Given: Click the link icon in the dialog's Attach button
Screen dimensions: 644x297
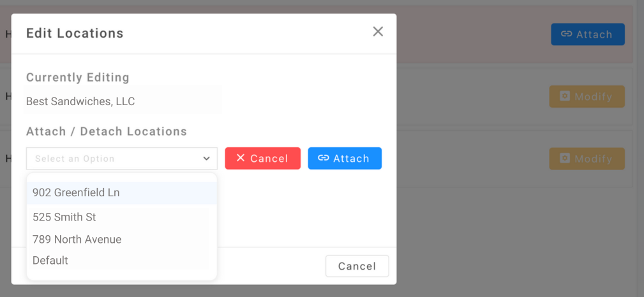Looking at the screenshot, I should pos(323,158).
